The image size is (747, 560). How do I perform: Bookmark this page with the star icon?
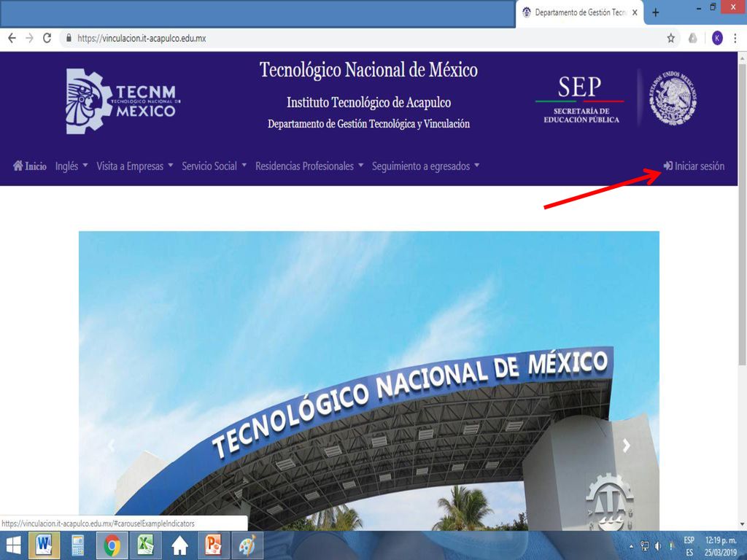pyautogui.click(x=671, y=38)
